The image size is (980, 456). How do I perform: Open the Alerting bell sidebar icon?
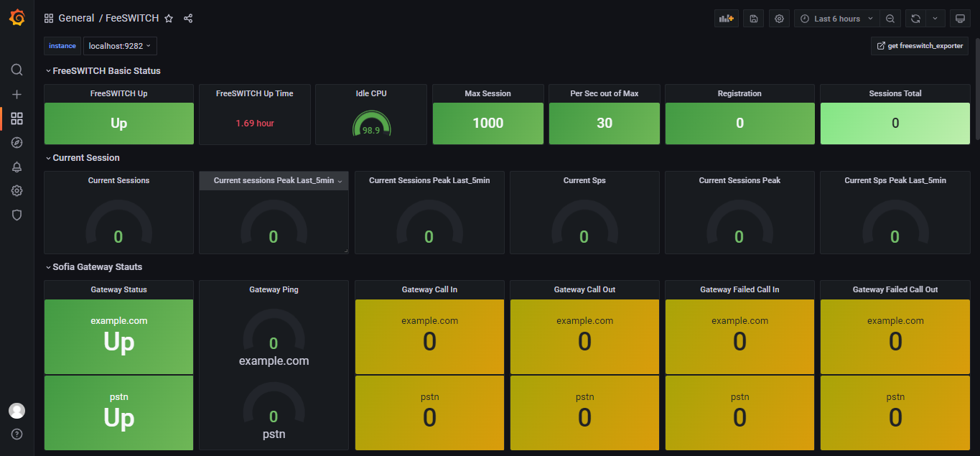click(17, 167)
